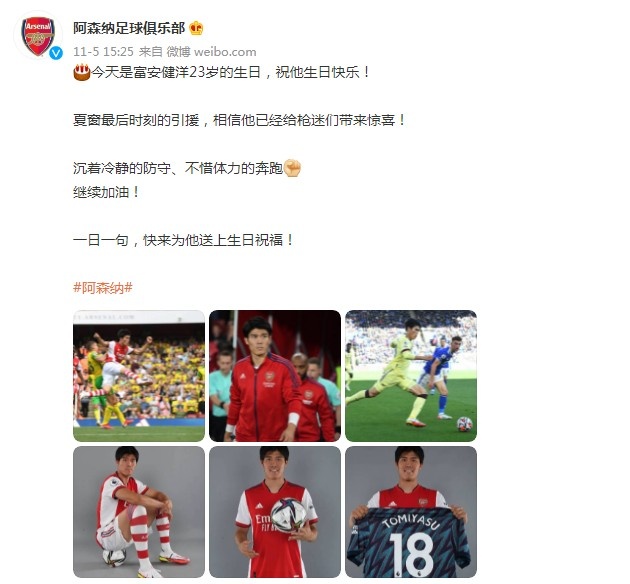Screen dimensions: 630x584
Task: Click the 沉着冷静的防守 text line
Action: coord(187,168)
